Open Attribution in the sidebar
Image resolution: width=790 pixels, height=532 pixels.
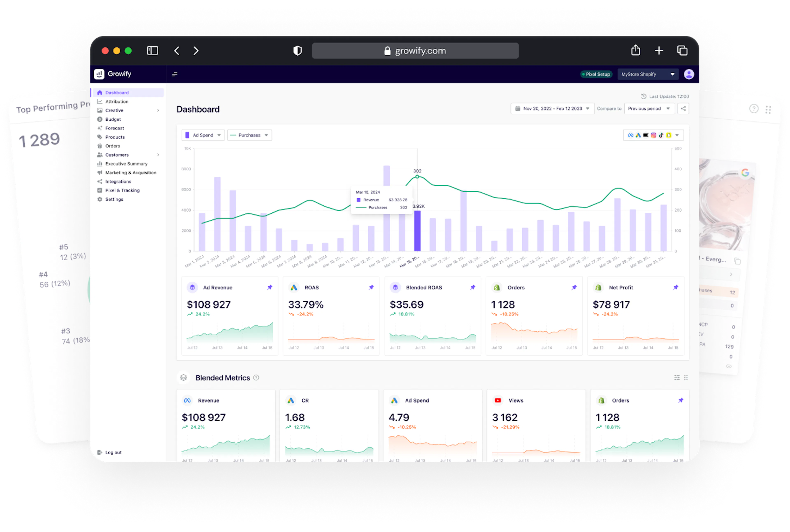pyautogui.click(x=117, y=101)
